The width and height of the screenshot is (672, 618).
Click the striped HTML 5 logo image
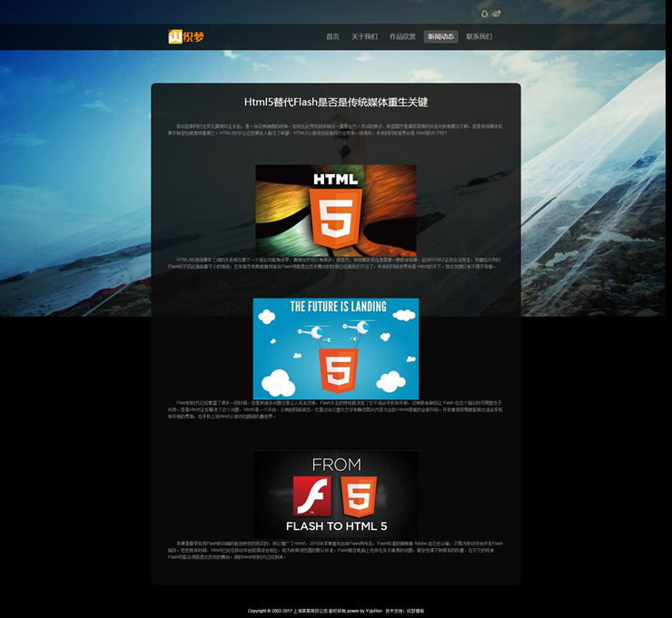pyautogui.click(x=335, y=210)
